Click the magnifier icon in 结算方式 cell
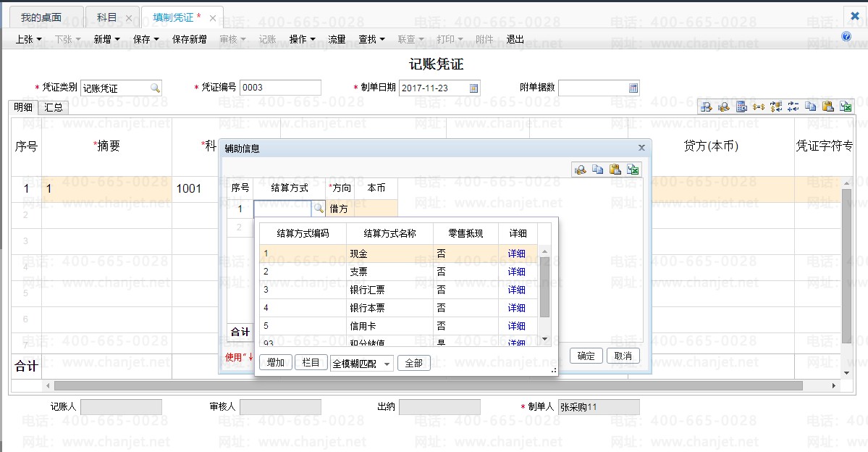 [x=318, y=209]
